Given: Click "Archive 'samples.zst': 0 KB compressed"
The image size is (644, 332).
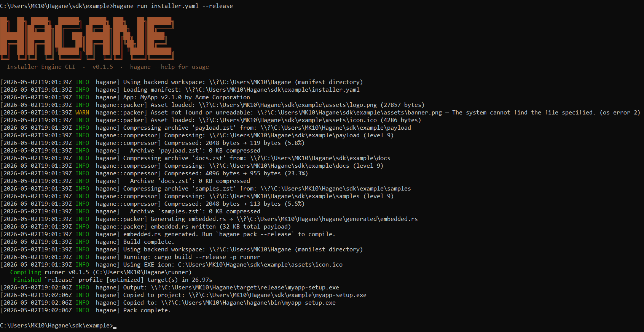Looking at the screenshot, I should 195,211.
